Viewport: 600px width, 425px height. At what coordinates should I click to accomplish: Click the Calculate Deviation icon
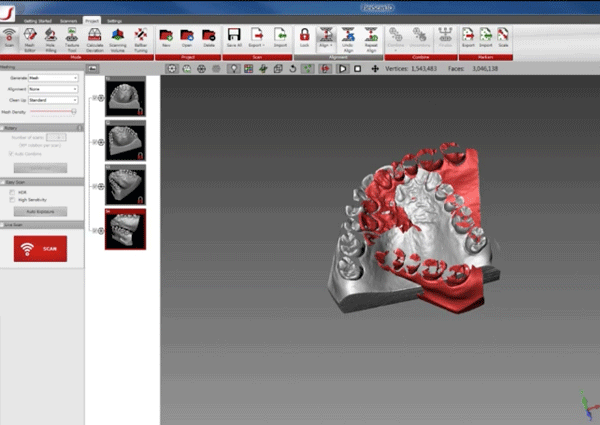(x=95, y=39)
